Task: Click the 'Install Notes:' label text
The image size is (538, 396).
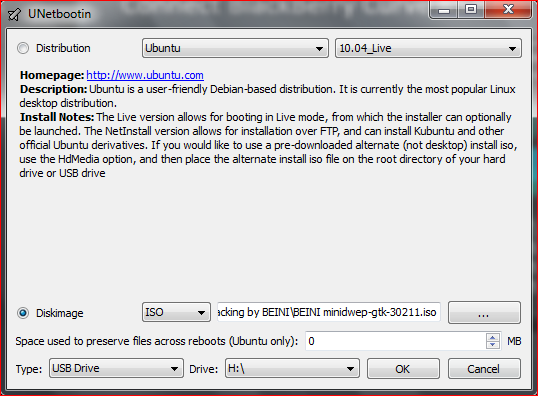Action: click(x=57, y=117)
